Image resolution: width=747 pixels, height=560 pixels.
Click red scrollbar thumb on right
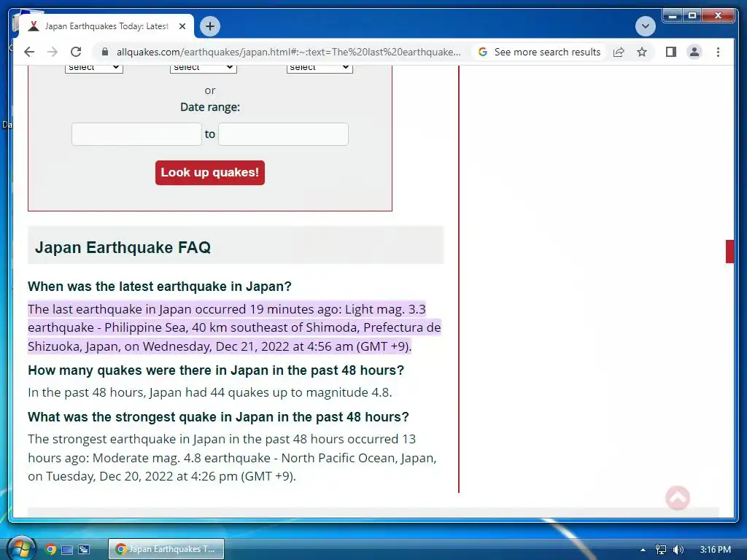coord(729,252)
